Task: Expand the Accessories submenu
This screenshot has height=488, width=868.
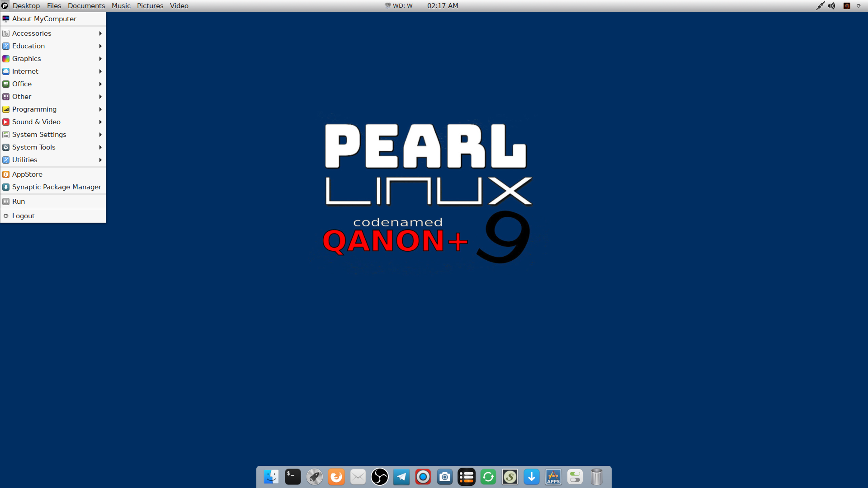Action: coord(53,33)
